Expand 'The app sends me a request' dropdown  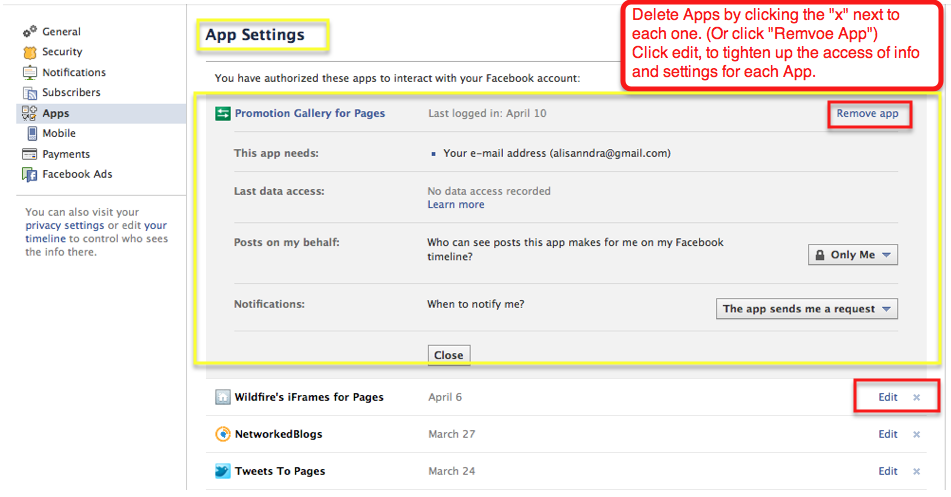pyautogui.click(x=807, y=309)
